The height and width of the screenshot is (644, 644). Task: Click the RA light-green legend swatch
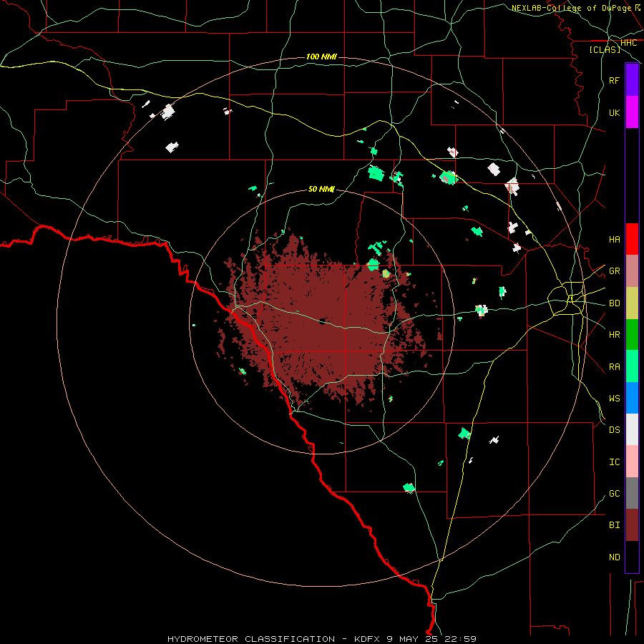point(632,366)
